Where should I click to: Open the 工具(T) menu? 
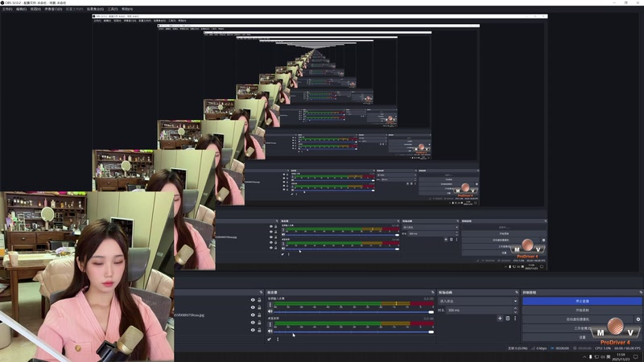pos(113,9)
